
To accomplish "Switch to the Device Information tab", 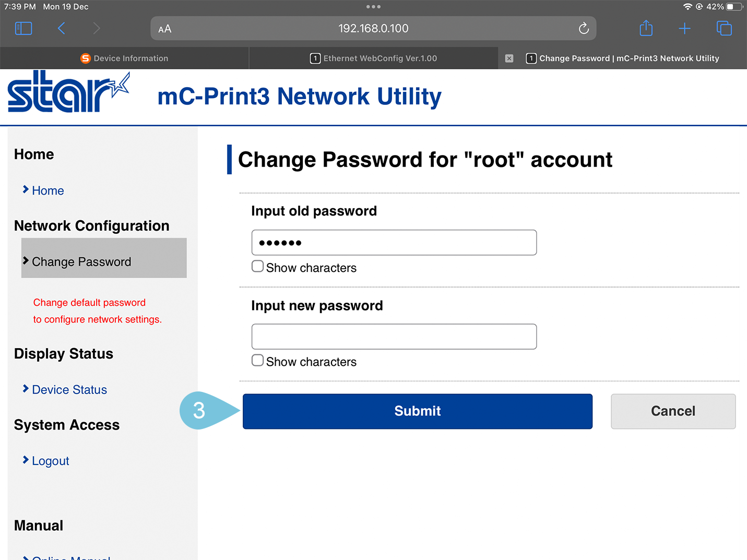I will (124, 58).
